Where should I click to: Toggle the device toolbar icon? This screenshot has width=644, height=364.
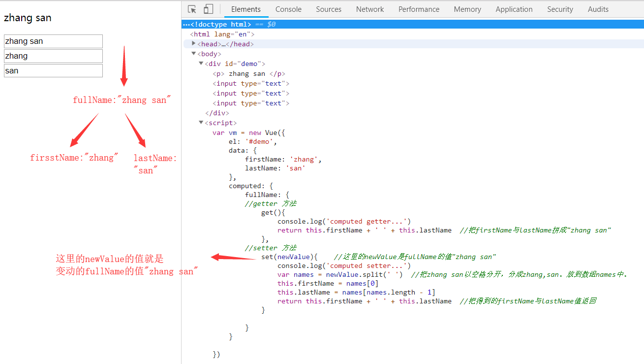209,9
